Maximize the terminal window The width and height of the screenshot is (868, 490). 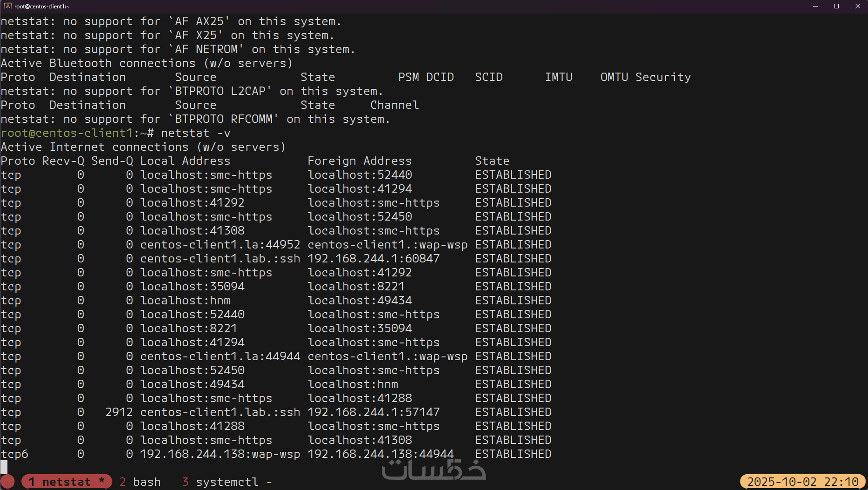point(836,6)
